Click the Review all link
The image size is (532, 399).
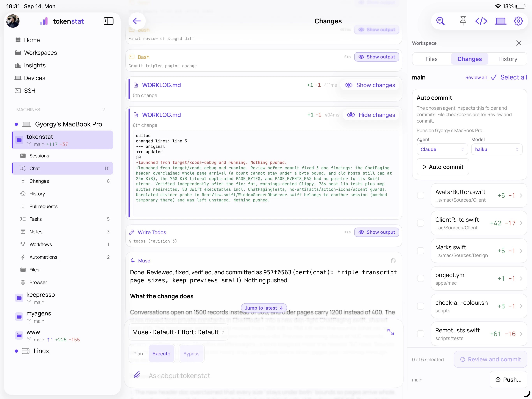pyautogui.click(x=476, y=78)
